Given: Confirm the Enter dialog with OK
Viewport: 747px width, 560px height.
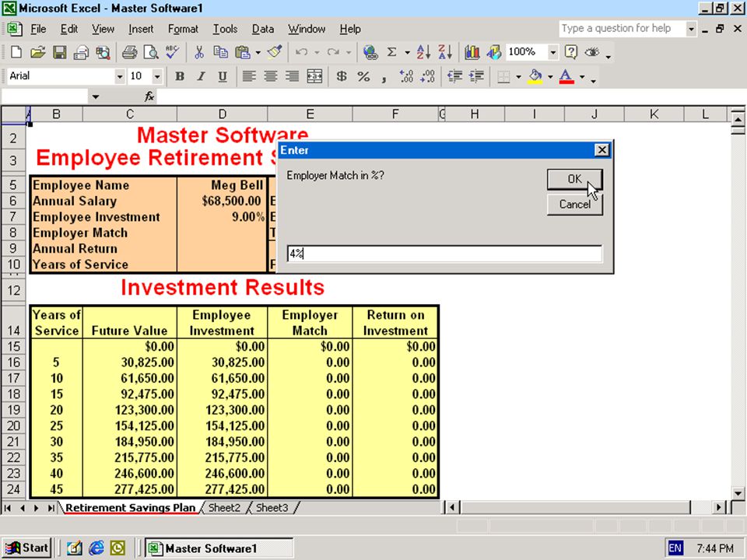Looking at the screenshot, I should pos(574,179).
